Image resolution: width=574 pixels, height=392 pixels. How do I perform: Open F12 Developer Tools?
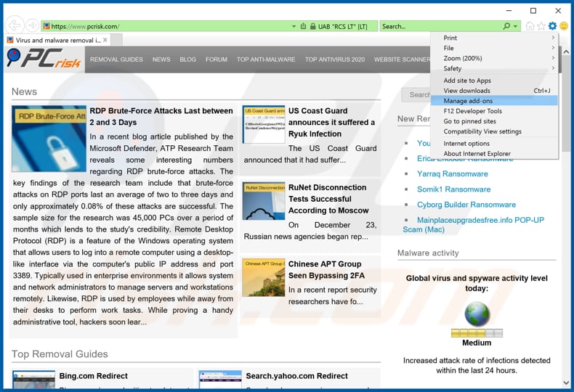494,111
